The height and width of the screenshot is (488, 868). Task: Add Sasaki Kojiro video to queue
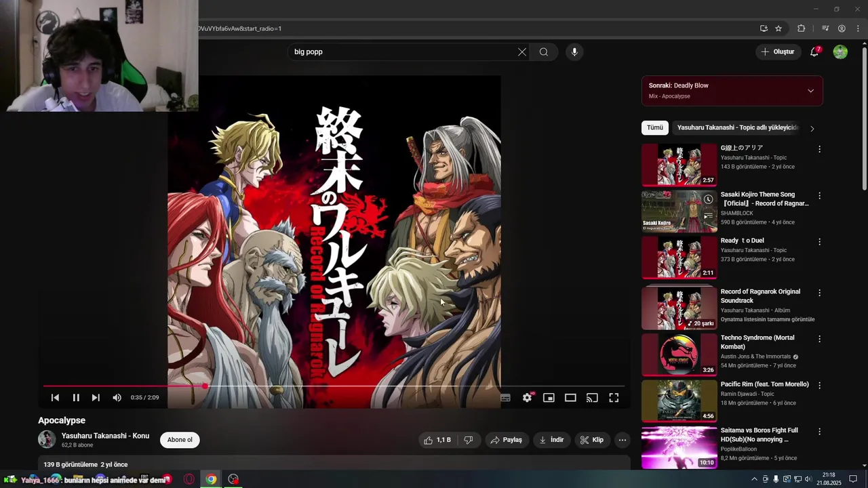point(708,216)
